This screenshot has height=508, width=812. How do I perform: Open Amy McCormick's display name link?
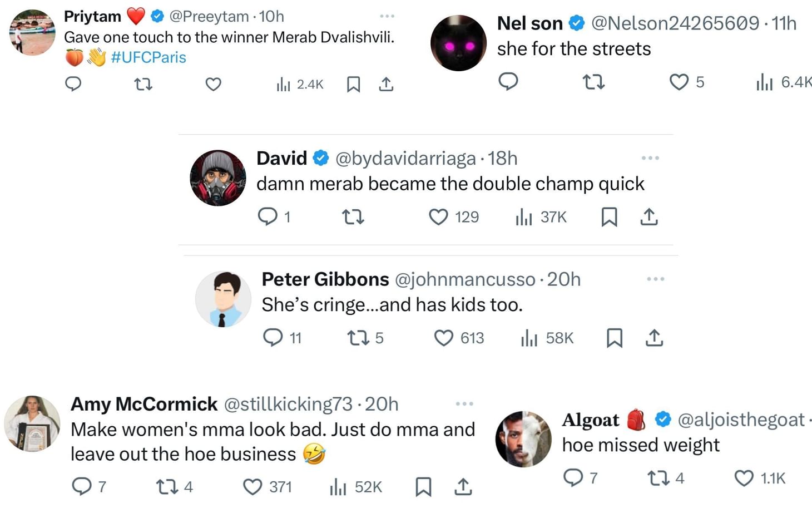(x=144, y=404)
